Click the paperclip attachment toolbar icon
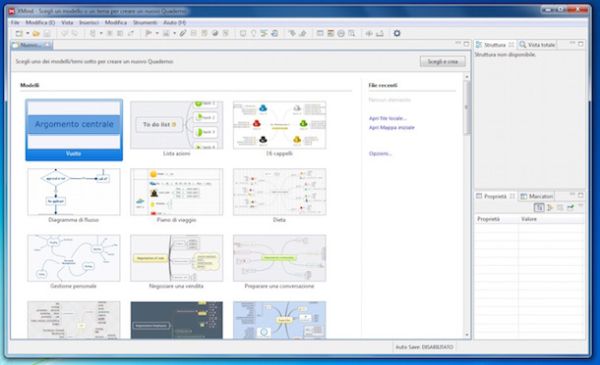This screenshot has height=365, width=600. pos(183,34)
